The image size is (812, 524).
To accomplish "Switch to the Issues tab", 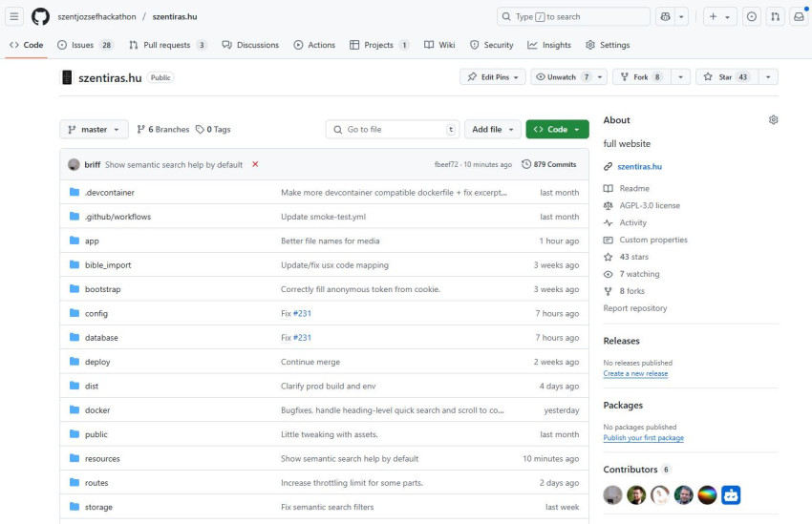I will click(84, 45).
